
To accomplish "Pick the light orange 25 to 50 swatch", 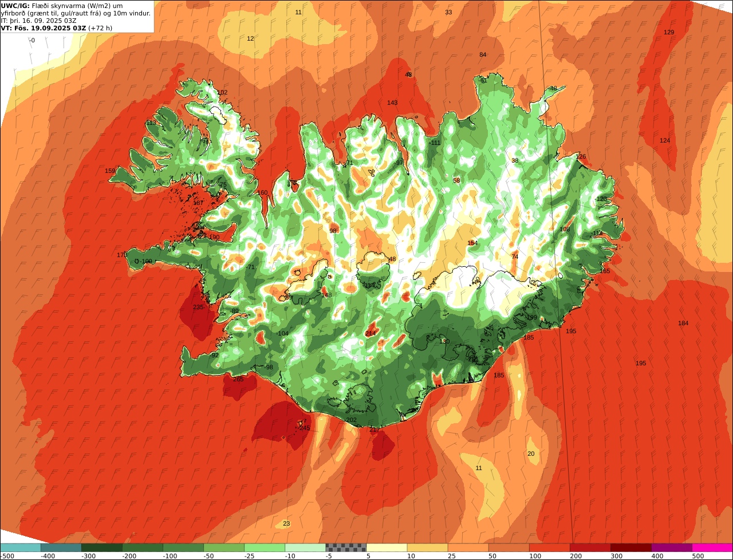I will pyautogui.click(x=468, y=547).
